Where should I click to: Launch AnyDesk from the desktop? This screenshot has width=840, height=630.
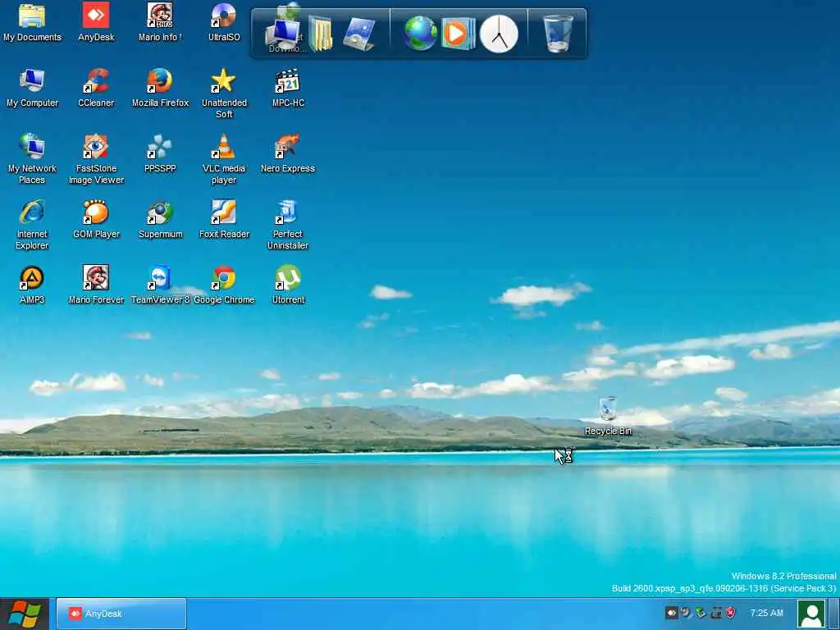pos(96,22)
